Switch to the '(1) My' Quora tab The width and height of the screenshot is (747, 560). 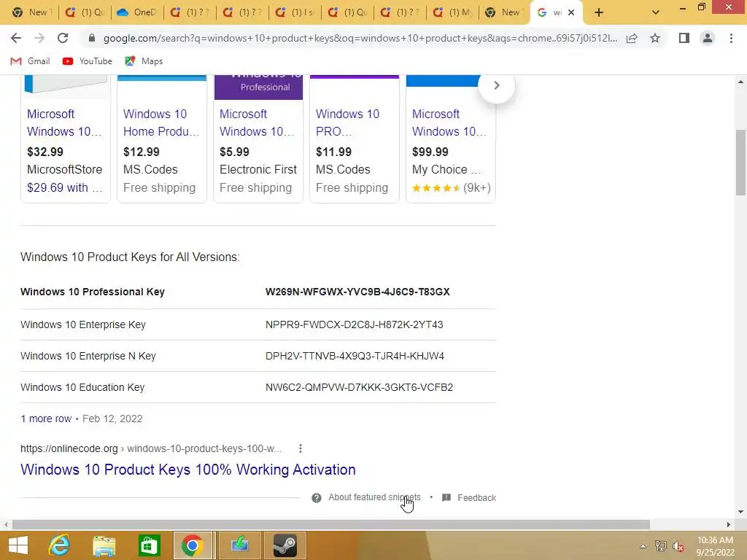(x=452, y=12)
